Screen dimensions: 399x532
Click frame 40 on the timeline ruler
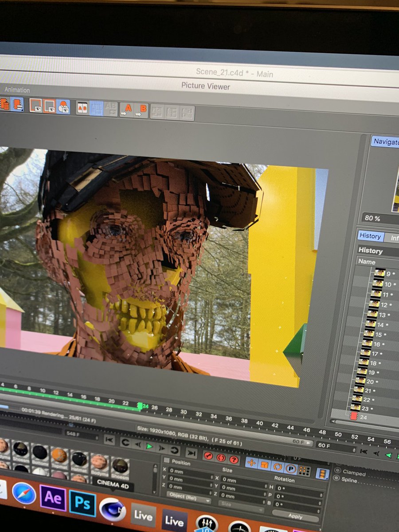pyautogui.click(x=259, y=423)
